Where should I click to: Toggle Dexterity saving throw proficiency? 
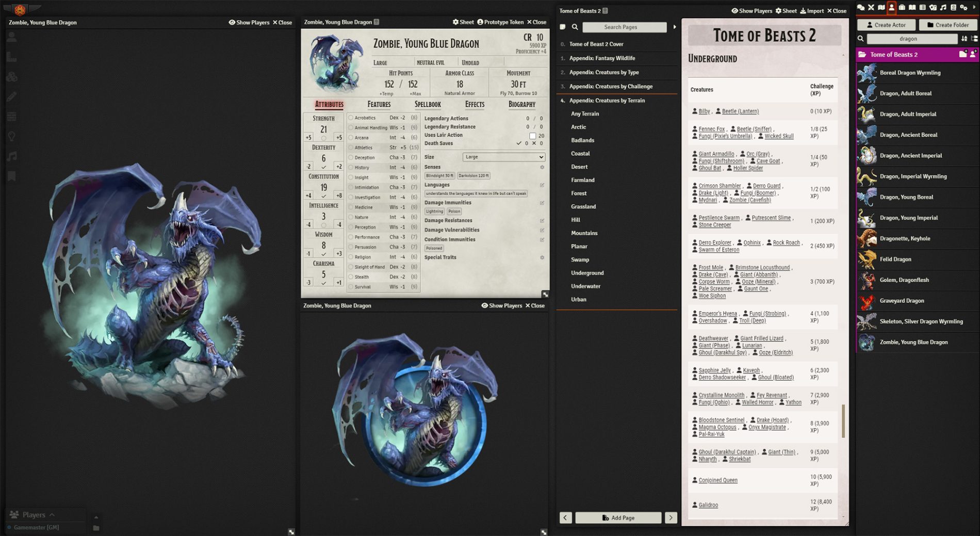323,167
